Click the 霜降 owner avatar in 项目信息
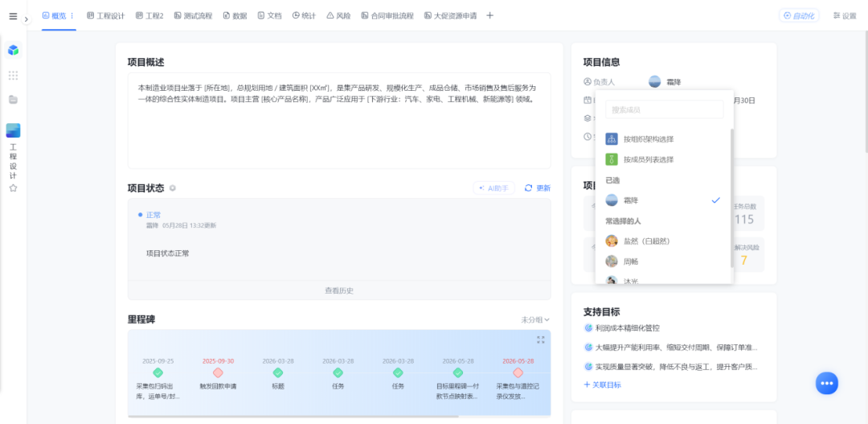 pyautogui.click(x=654, y=82)
